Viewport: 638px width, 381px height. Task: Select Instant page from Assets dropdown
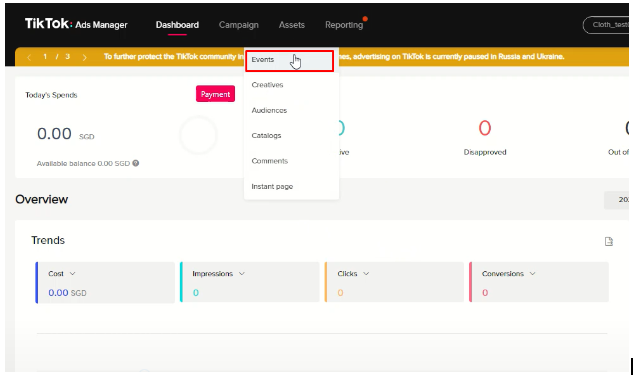point(272,186)
